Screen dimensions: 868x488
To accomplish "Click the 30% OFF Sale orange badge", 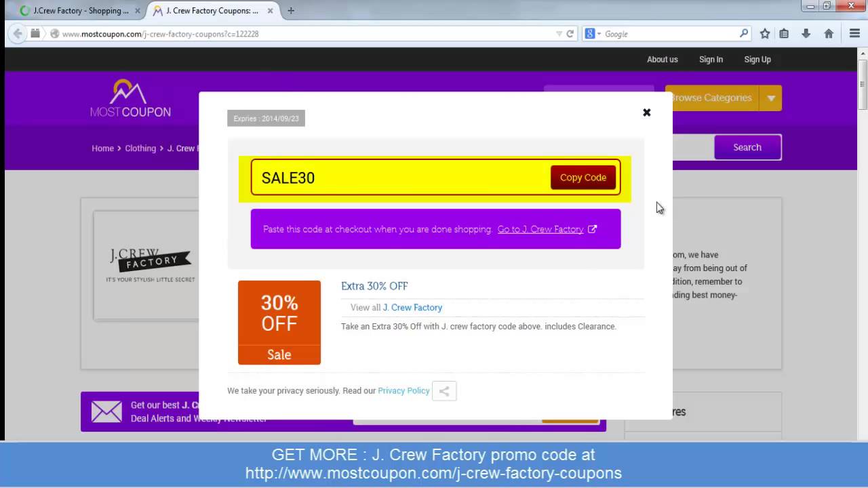I will [279, 323].
